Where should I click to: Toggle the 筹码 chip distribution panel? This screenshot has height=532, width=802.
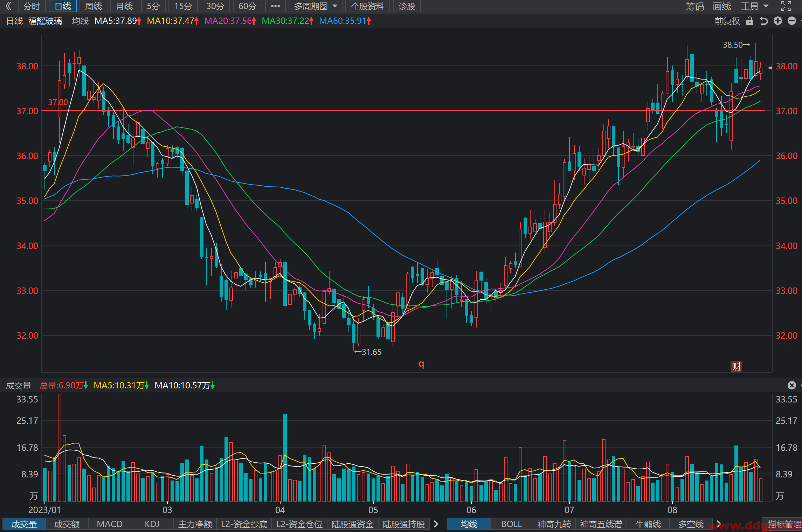pyautogui.click(x=694, y=6)
